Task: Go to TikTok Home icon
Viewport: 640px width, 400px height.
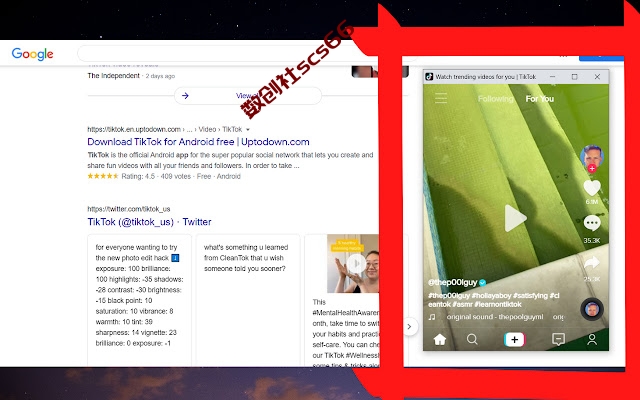Action: (x=440, y=339)
